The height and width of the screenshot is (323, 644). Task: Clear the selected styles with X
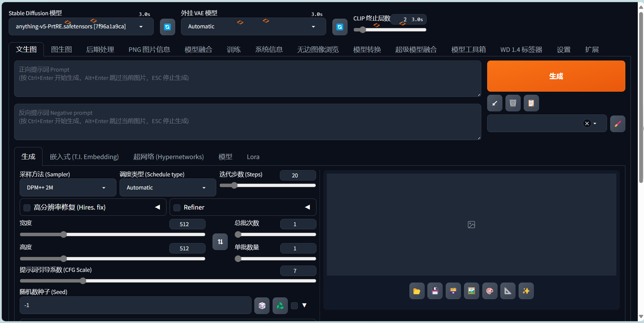(587, 123)
